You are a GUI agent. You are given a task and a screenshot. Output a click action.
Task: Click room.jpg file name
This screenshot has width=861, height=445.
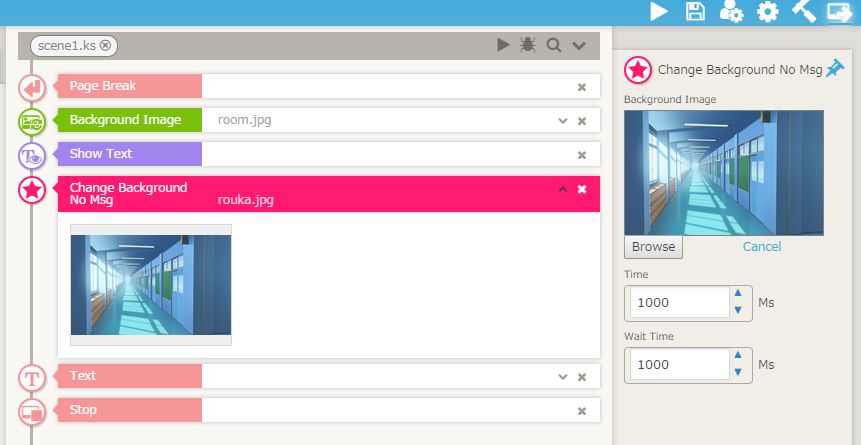[244, 120]
